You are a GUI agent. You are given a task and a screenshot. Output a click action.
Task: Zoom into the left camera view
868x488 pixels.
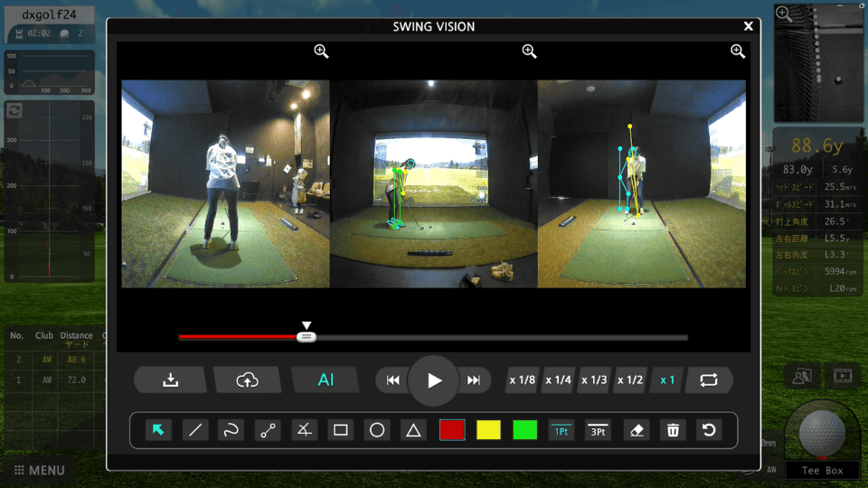point(321,52)
